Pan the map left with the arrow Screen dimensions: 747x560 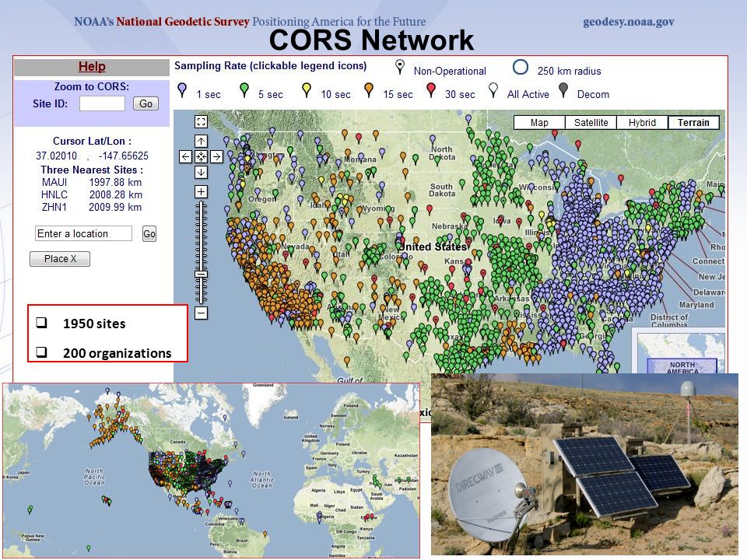click(186, 156)
